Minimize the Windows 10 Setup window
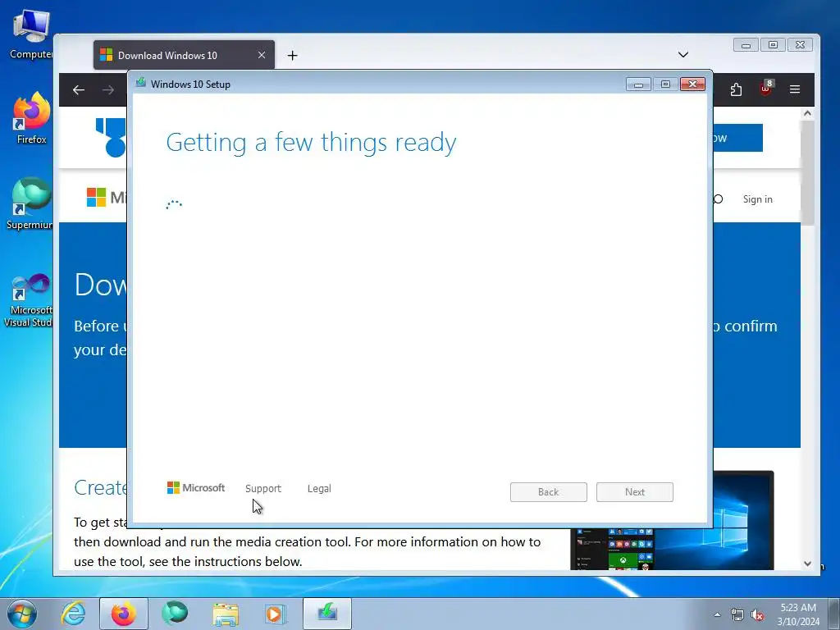The width and height of the screenshot is (840, 630). 638,84
